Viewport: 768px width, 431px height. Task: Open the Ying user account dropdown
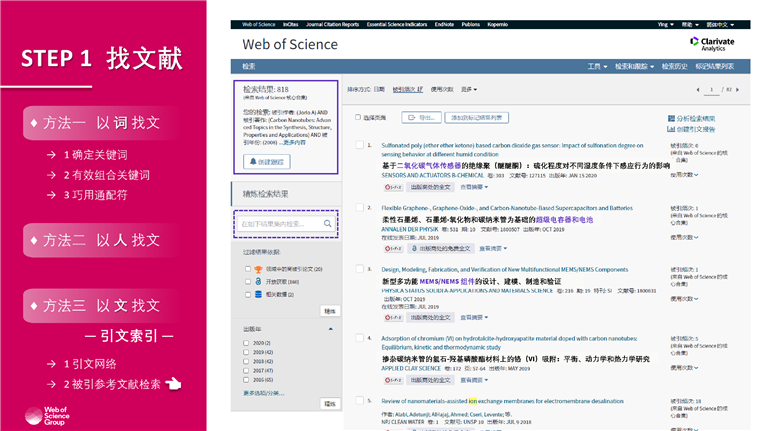tap(666, 24)
